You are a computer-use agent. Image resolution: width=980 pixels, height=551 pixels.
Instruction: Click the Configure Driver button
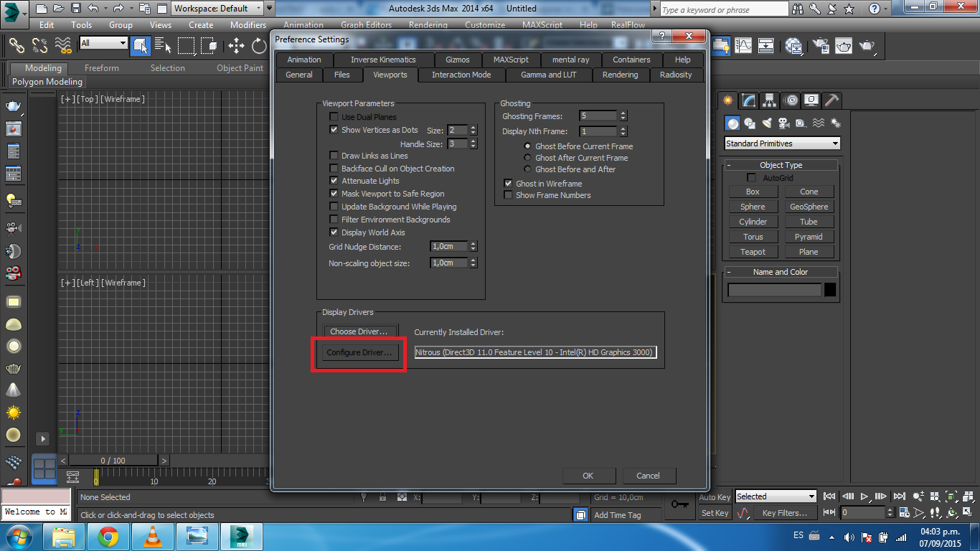tap(359, 352)
